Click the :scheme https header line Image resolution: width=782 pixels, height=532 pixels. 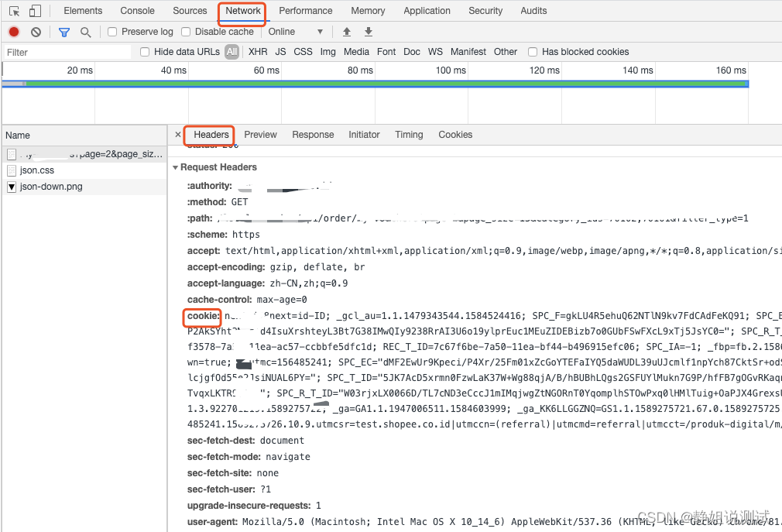point(224,235)
